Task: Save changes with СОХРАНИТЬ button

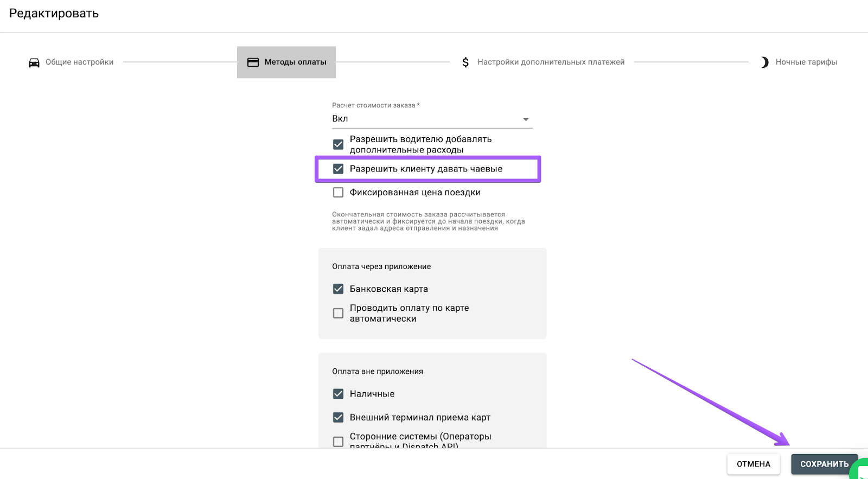Action: [825, 464]
